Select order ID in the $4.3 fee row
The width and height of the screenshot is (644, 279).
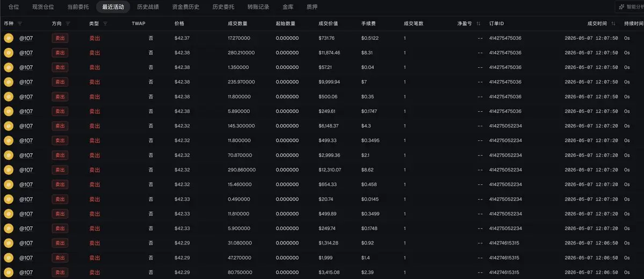505,126
